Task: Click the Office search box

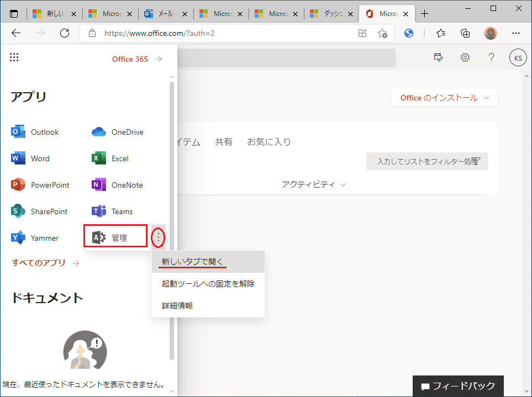Action: tap(286, 57)
